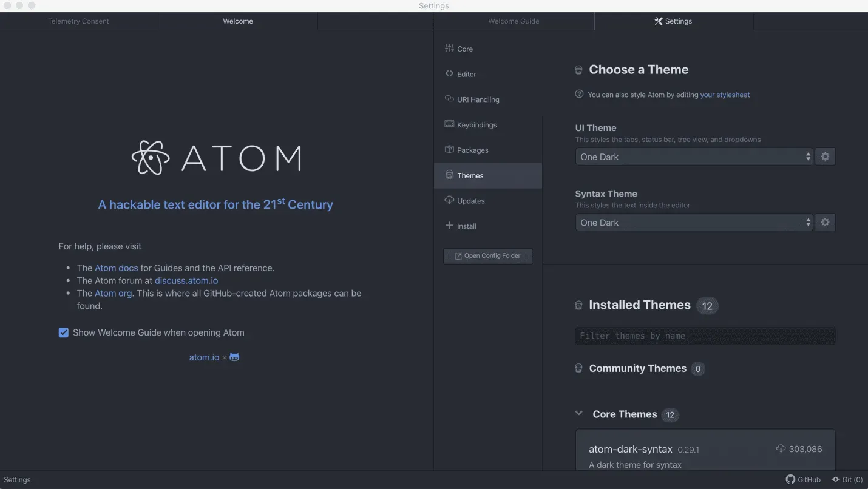Screen dimensions: 868x489
Task: Click the Packages box icon
Action: [x=449, y=149]
